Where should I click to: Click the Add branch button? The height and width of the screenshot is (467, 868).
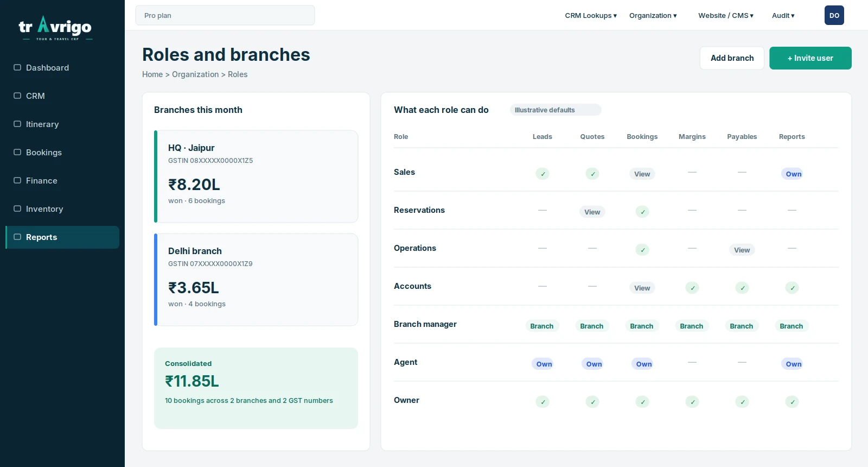coord(732,58)
